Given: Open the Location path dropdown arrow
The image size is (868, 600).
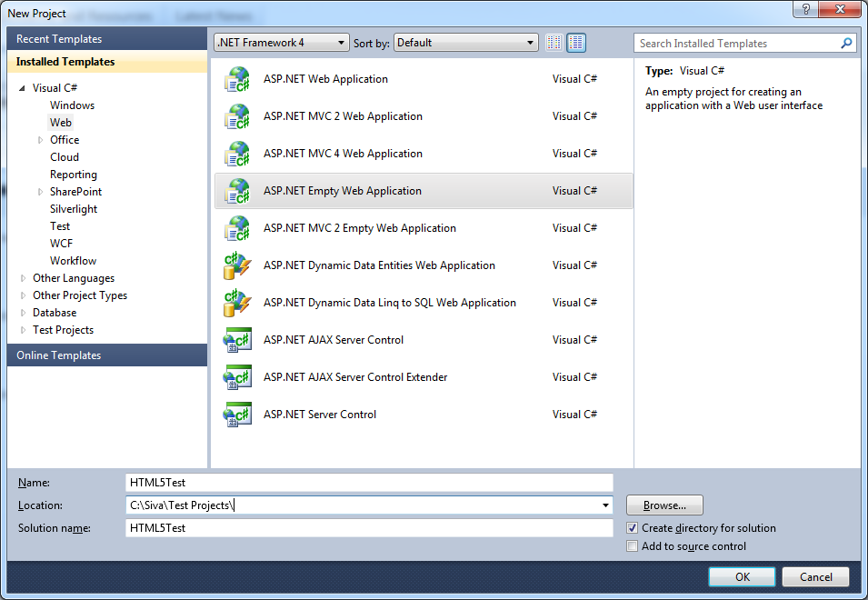Looking at the screenshot, I should 605,505.
